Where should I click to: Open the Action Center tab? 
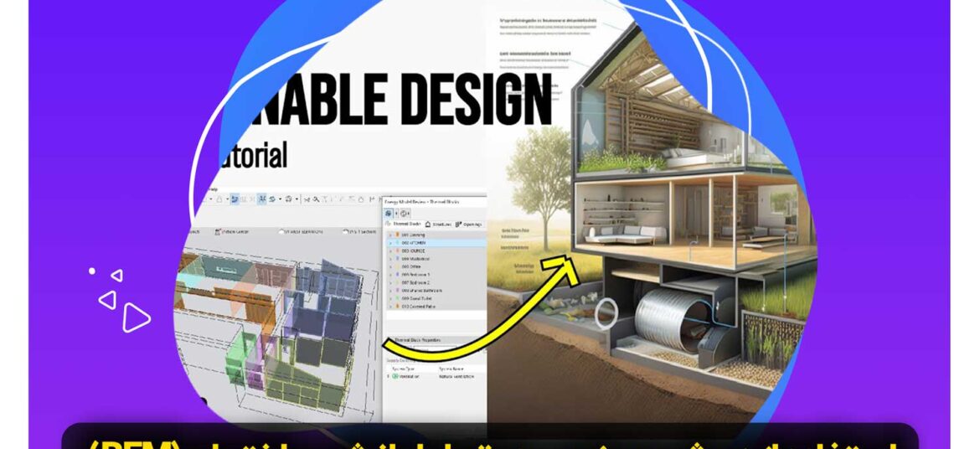point(232,231)
